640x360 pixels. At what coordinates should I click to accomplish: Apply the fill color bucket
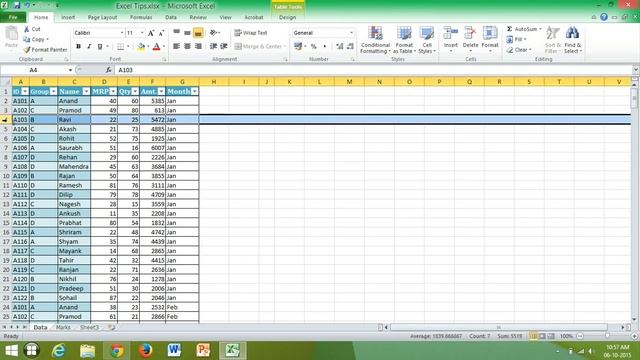pyautogui.click(x=141, y=47)
